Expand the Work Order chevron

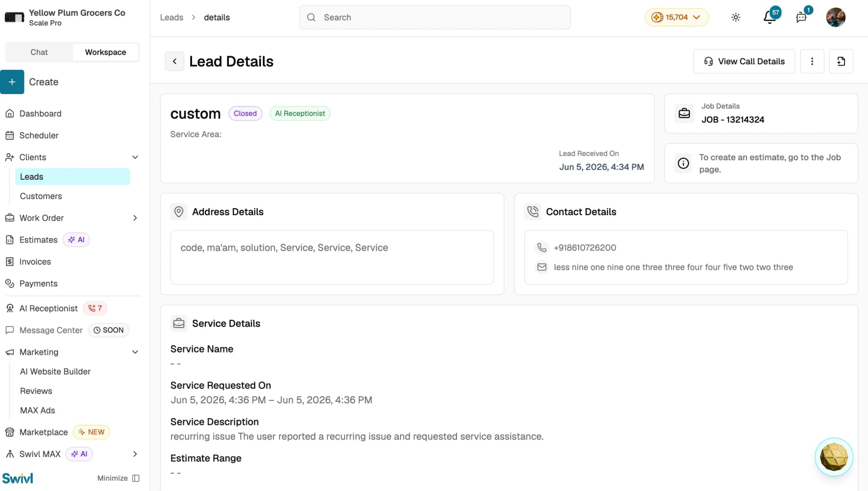135,218
